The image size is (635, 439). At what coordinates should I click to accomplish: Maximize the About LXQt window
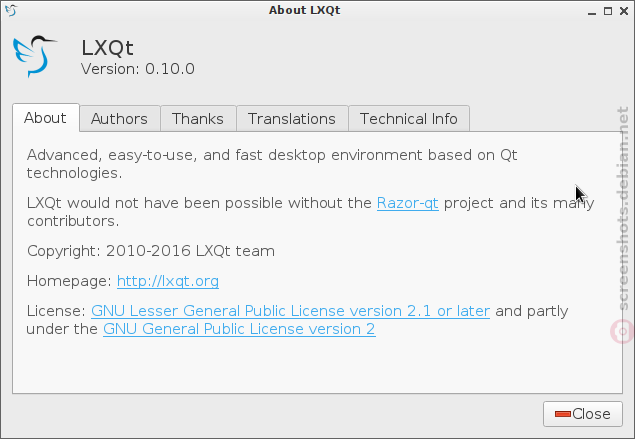(607, 11)
